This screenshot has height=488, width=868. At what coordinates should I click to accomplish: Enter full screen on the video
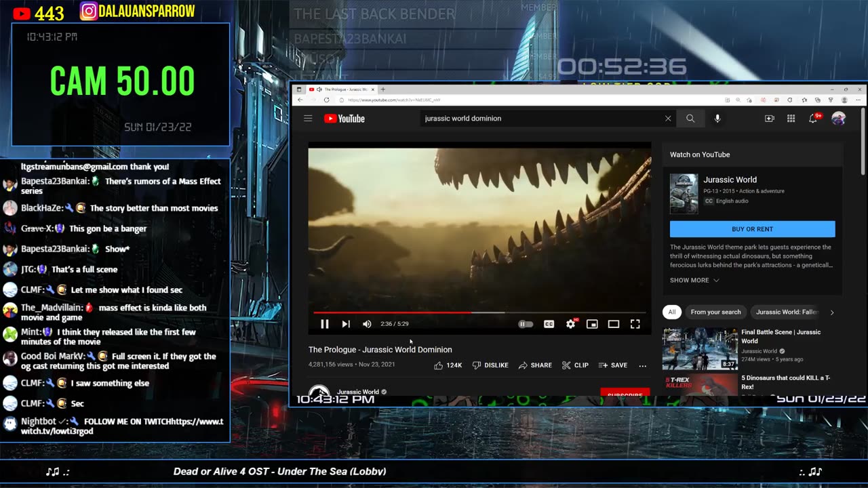click(635, 324)
